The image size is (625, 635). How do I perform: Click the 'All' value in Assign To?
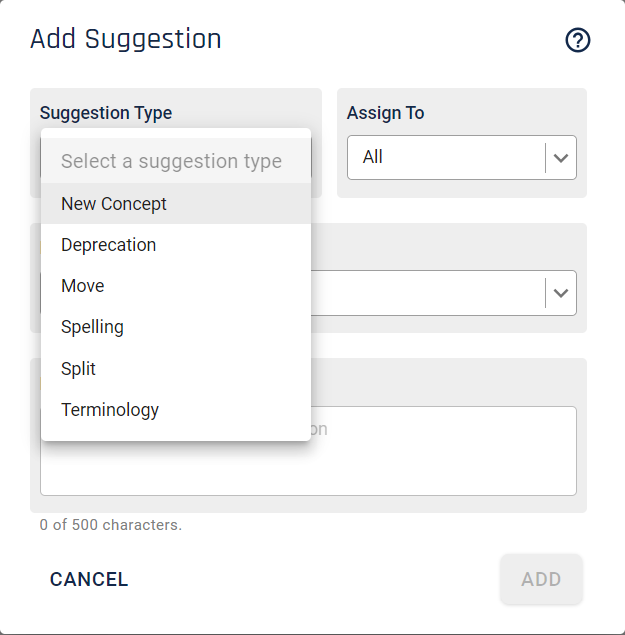[x=372, y=157]
